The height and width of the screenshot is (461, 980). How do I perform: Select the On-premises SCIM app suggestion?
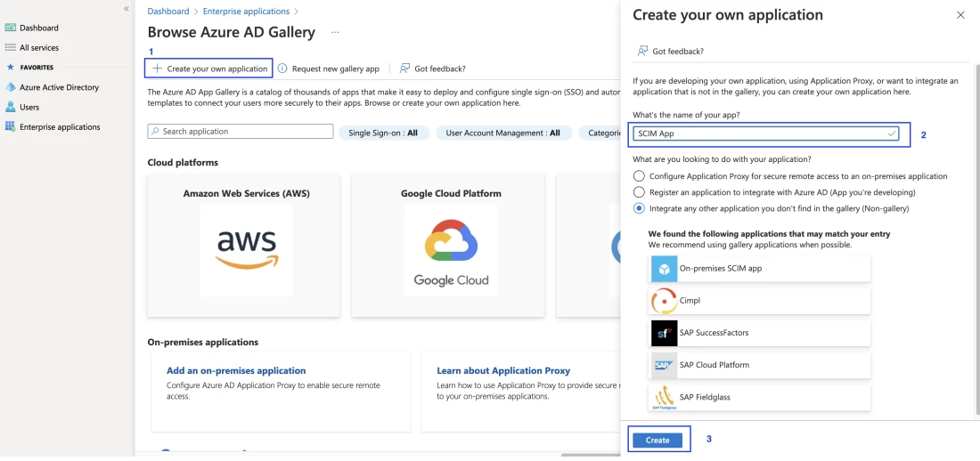[x=760, y=269]
